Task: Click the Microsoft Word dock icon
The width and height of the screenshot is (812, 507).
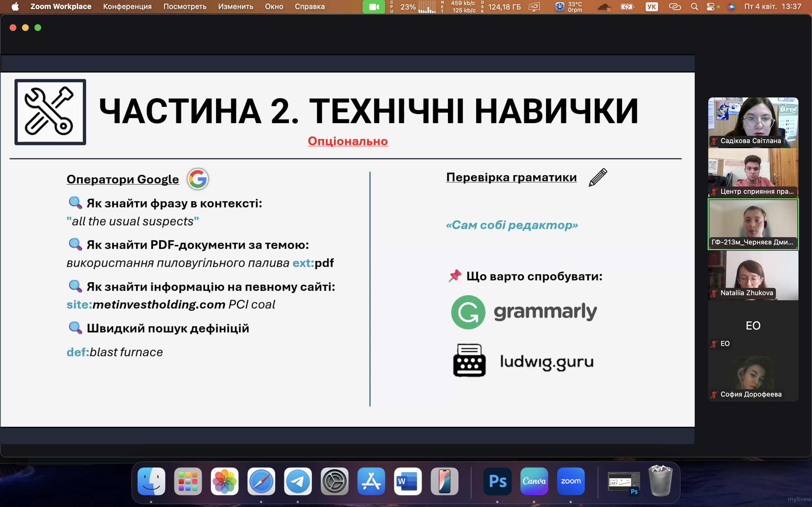Action: click(x=408, y=482)
